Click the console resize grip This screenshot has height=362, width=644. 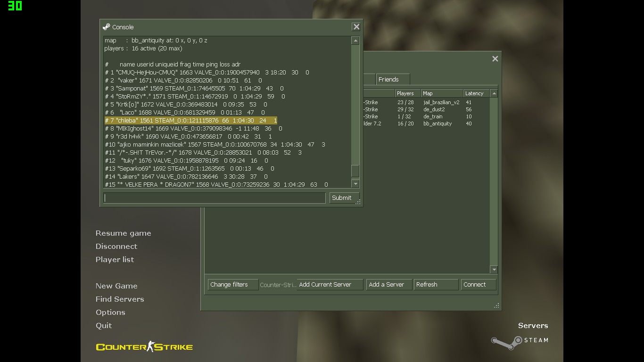(358, 202)
